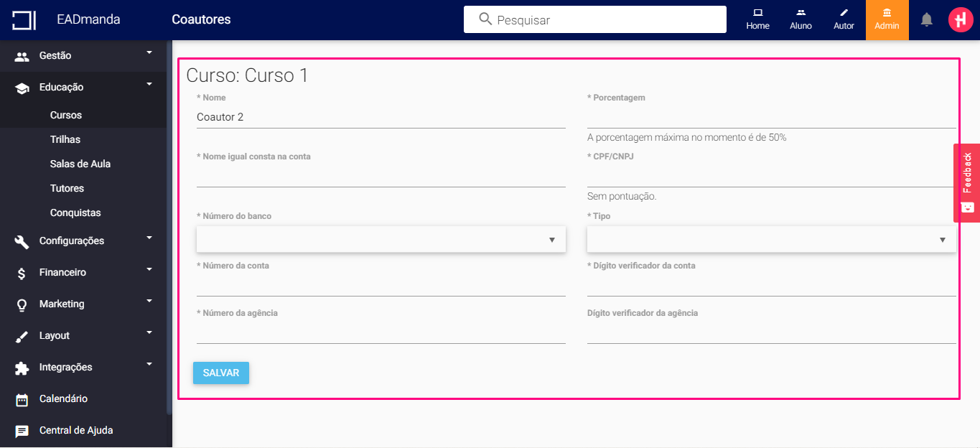980x448 pixels.
Task: Click the search magnifier icon
Action: click(485, 19)
